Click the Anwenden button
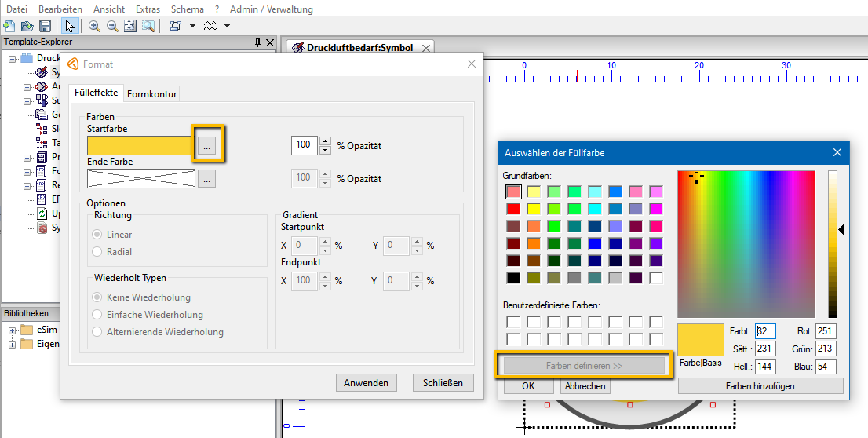The width and height of the screenshot is (868, 438). (x=367, y=382)
